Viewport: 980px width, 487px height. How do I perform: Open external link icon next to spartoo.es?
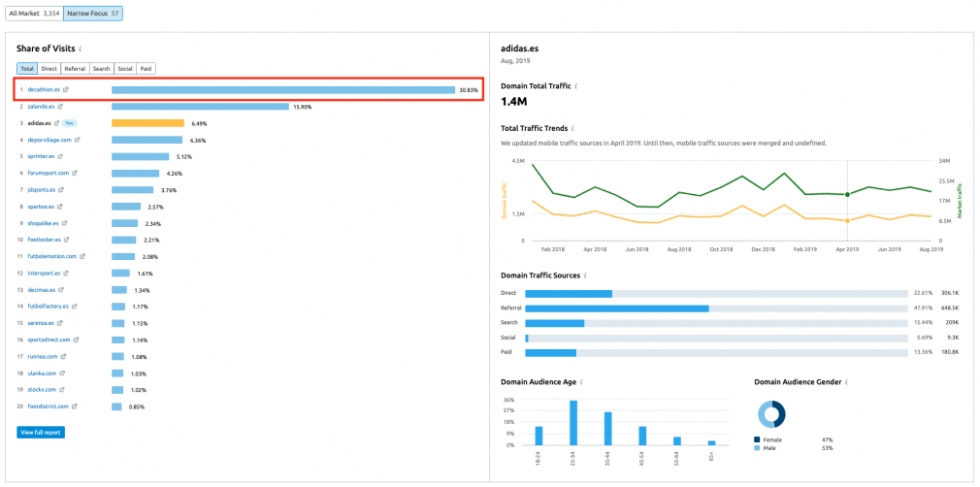59,207
